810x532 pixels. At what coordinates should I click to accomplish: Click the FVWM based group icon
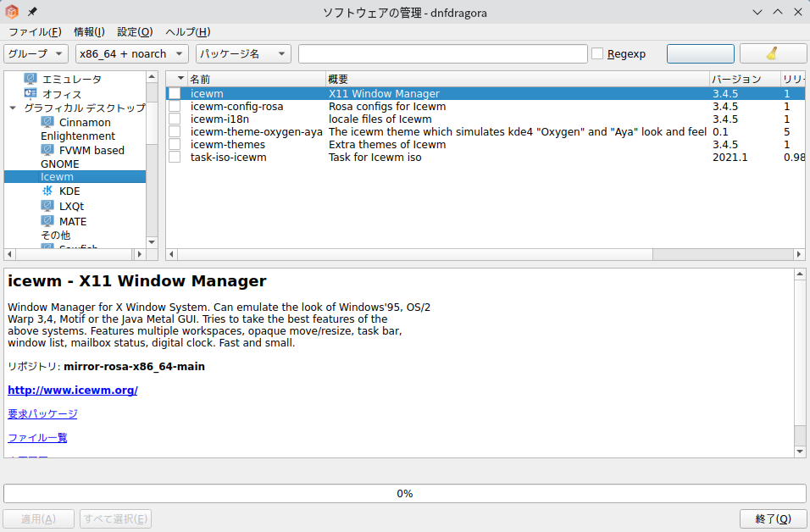[47, 150]
